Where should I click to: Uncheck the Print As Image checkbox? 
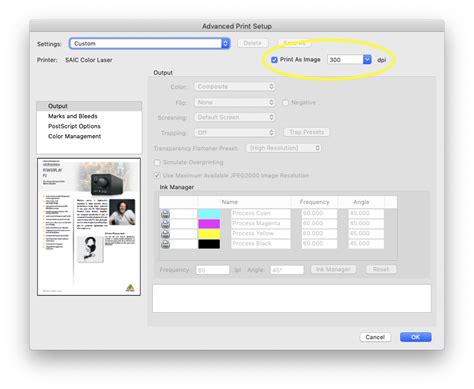pyautogui.click(x=274, y=60)
